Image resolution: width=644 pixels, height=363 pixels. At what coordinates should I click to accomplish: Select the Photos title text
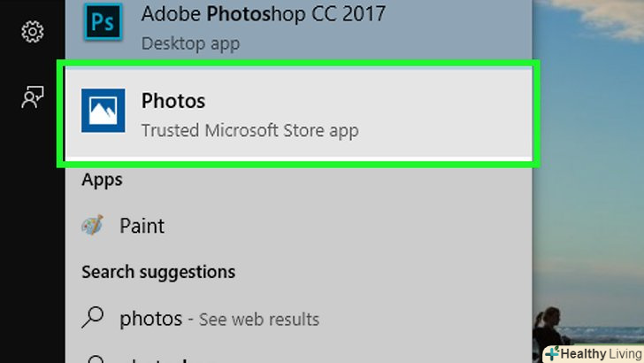click(x=172, y=100)
